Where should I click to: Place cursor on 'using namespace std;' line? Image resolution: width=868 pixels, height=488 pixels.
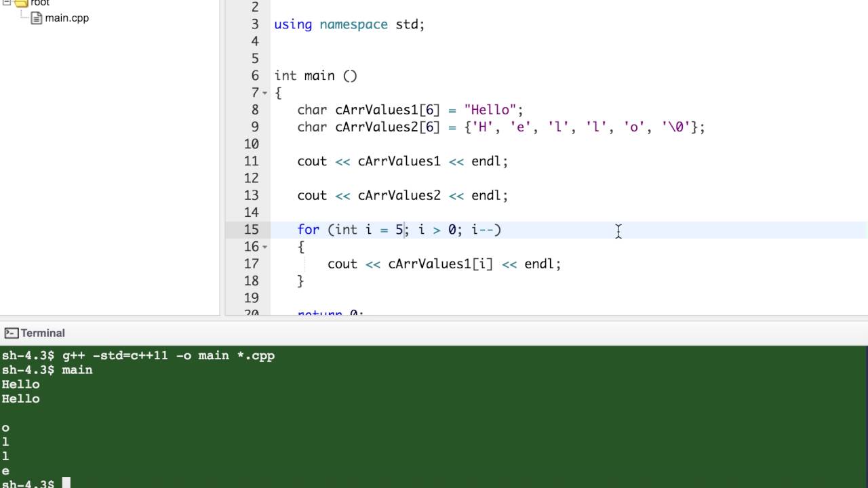point(349,24)
